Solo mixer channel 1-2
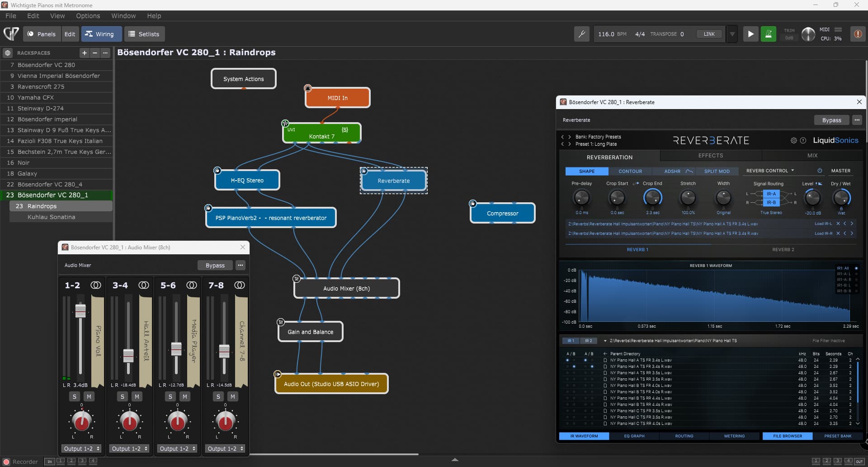Screen dimensions: 868x467 coord(75,396)
